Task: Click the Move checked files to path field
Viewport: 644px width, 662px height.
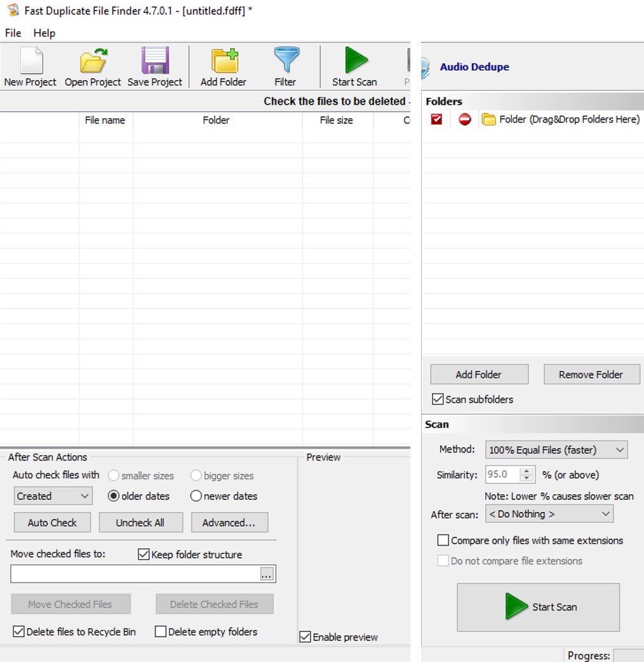Action: pos(135,574)
